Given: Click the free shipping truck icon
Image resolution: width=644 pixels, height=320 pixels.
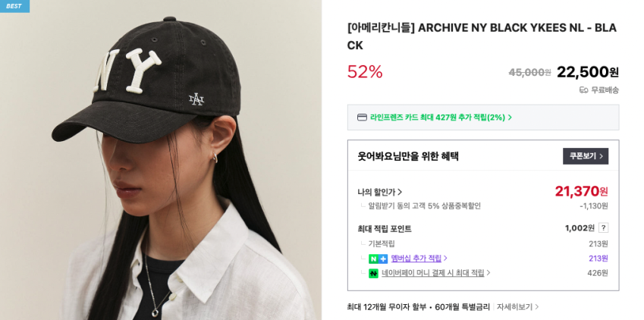Looking at the screenshot, I should pos(583,90).
